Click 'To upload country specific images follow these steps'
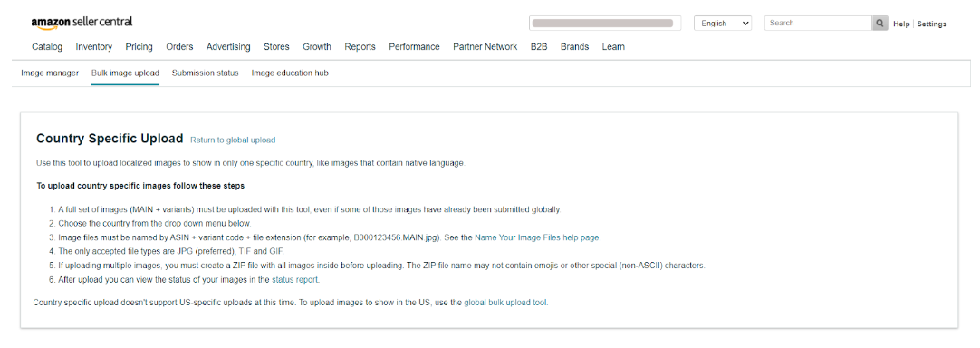980x348 pixels. click(x=140, y=187)
